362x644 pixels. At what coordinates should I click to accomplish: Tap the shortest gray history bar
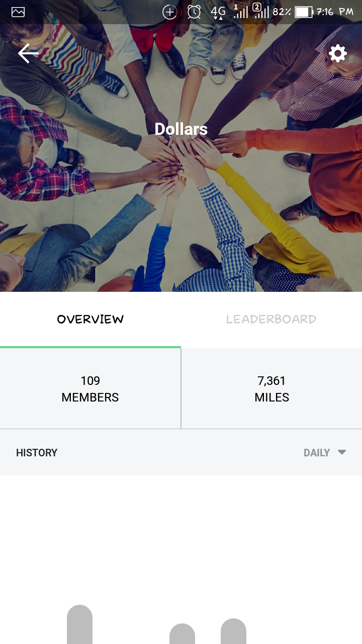coord(182,634)
